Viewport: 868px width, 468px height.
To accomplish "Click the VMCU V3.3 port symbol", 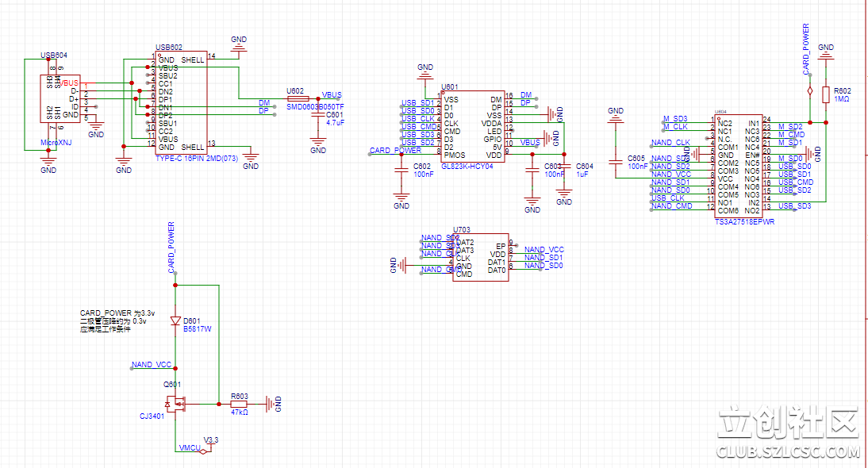I will (204, 450).
